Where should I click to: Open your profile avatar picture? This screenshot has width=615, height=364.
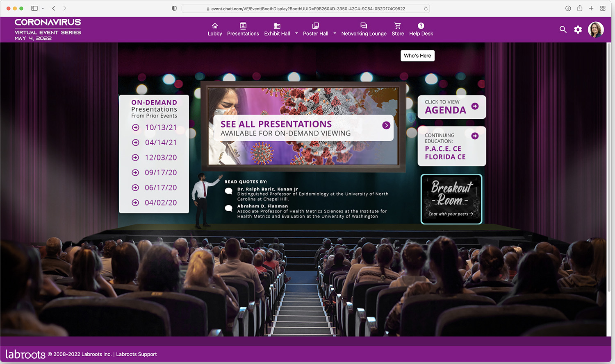(x=596, y=29)
